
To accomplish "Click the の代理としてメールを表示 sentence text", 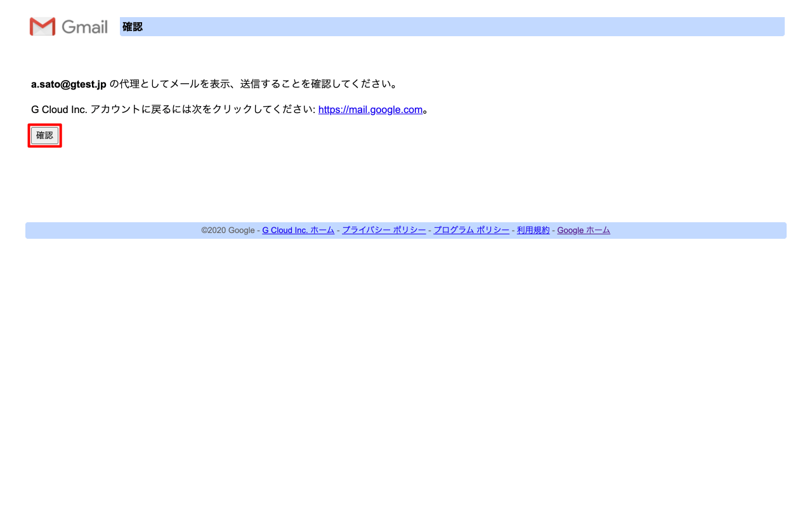I will click(x=254, y=84).
